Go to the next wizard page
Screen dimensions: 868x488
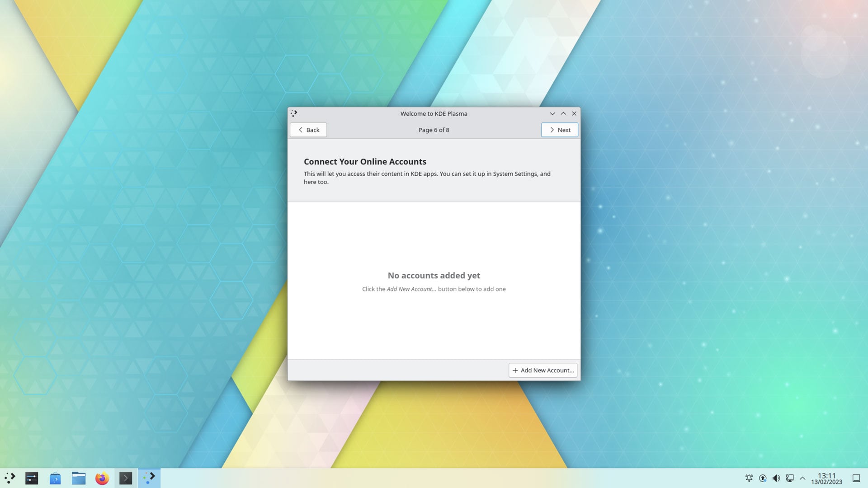coord(560,130)
